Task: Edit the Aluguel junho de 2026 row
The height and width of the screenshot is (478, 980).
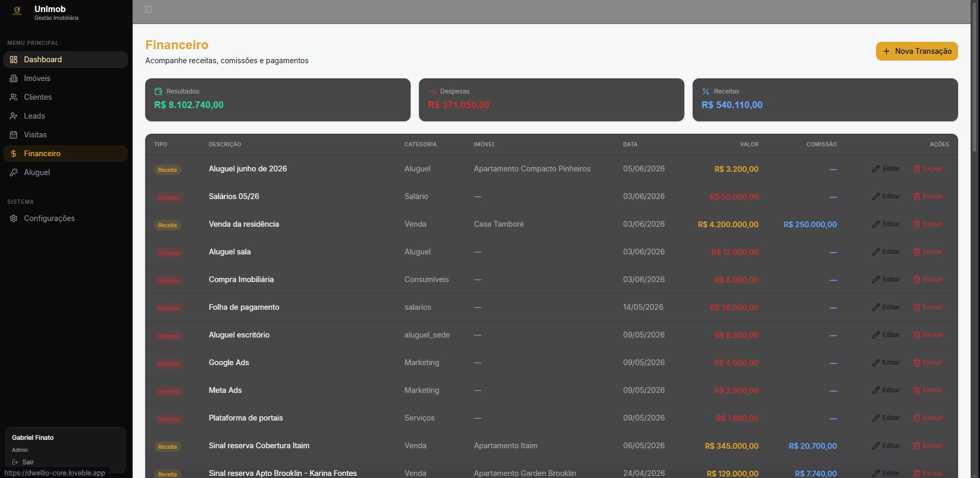Action: [886, 169]
